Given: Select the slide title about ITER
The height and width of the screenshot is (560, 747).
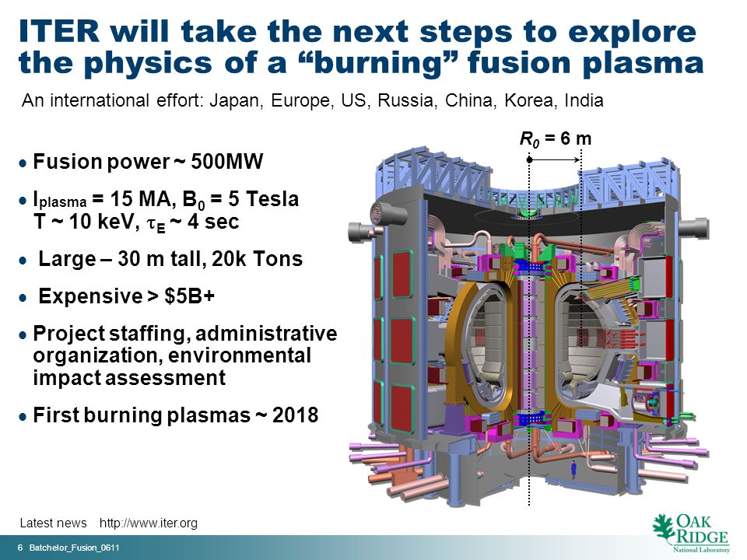Looking at the screenshot, I should 361,47.
